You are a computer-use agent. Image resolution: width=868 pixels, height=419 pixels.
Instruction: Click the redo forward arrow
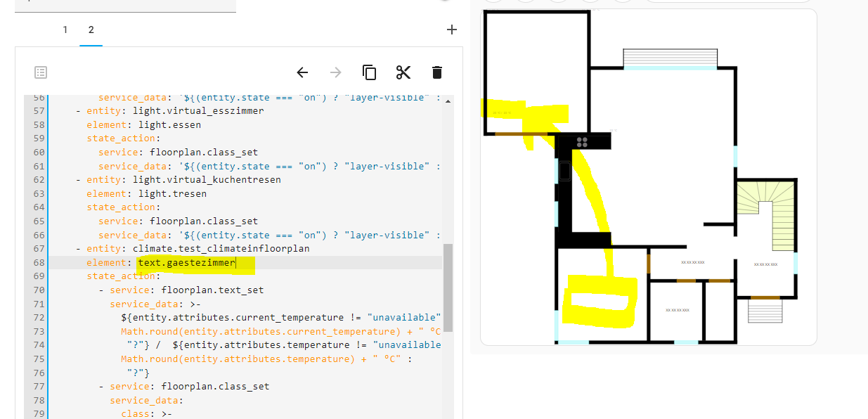click(x=335, y=72)
